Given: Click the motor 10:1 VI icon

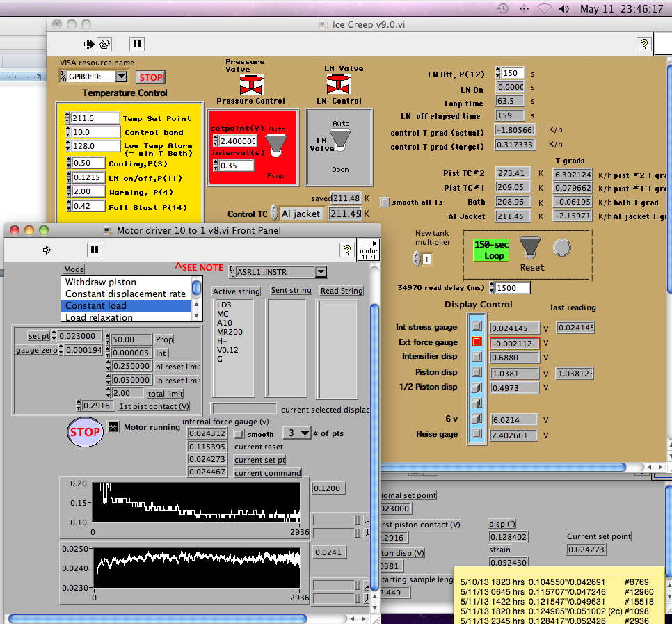Looking at the screenshot, I should click(369, 248).
